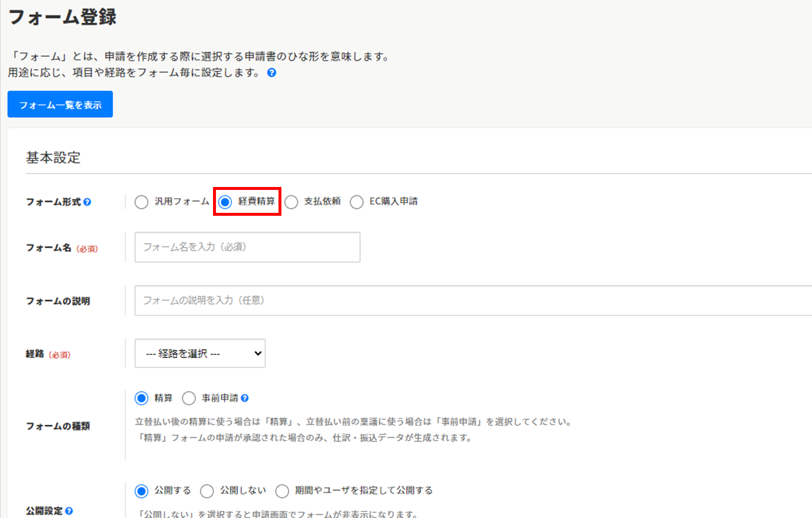The image size is (812, 518).
Task: Click the フォーム一覧を表示 button
Action: coord(60,104)
